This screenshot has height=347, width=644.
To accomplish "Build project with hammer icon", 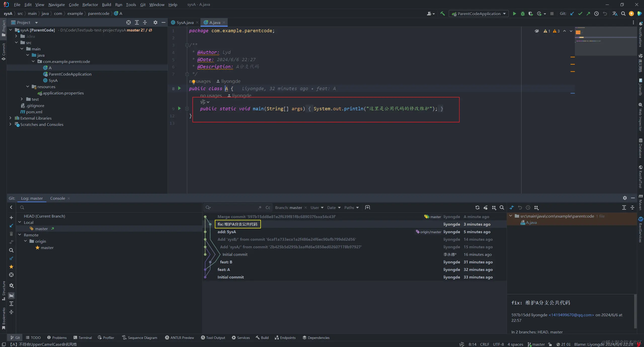I will point(442,14).
